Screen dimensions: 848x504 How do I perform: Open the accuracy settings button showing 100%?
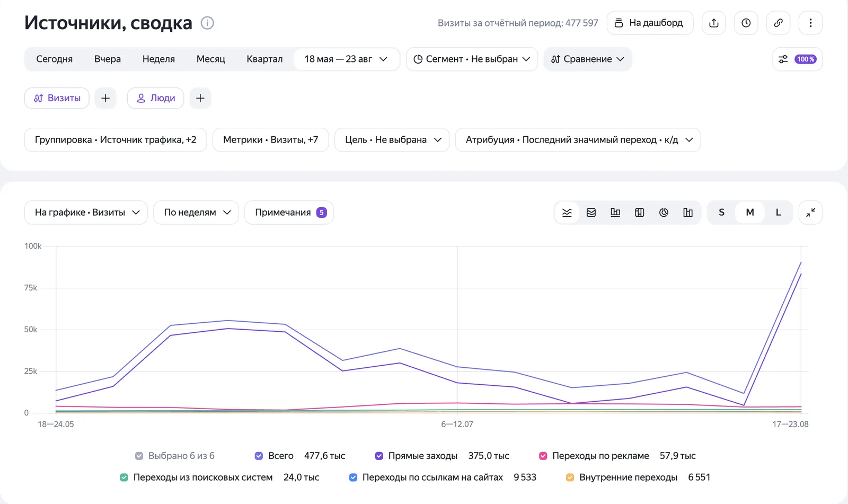coord(797,59)
